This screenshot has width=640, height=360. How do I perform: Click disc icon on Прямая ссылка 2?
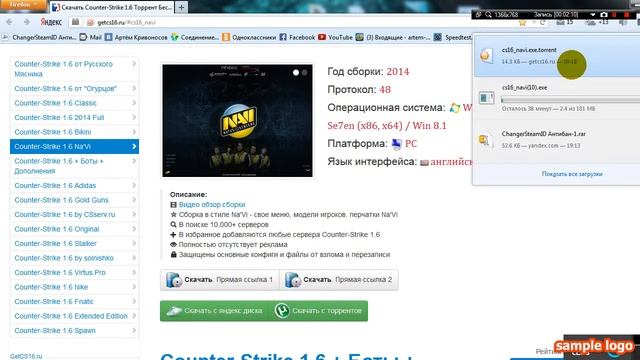pos(293,280)
